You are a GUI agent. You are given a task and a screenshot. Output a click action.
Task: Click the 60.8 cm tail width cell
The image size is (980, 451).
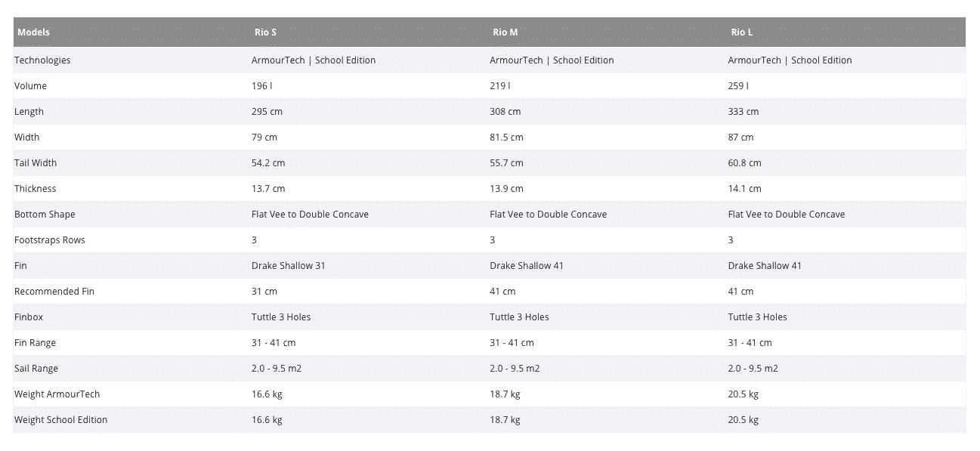(744, 163)
